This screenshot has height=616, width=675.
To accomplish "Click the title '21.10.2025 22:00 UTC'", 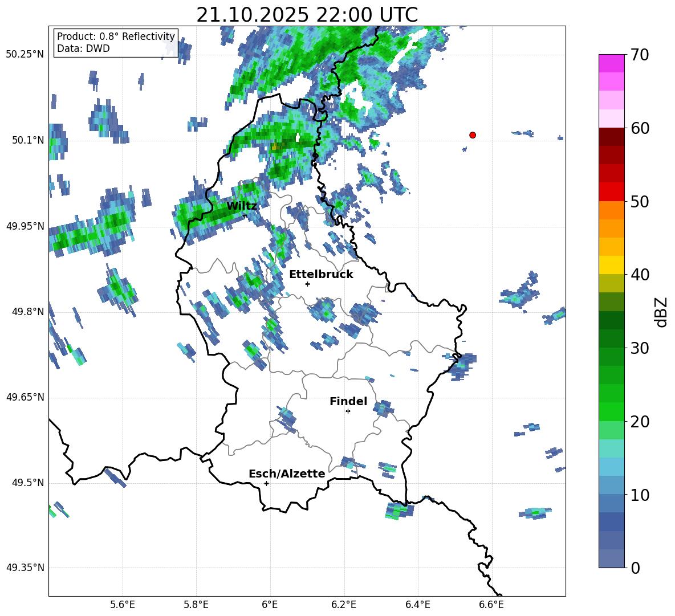I will point(307,15).
